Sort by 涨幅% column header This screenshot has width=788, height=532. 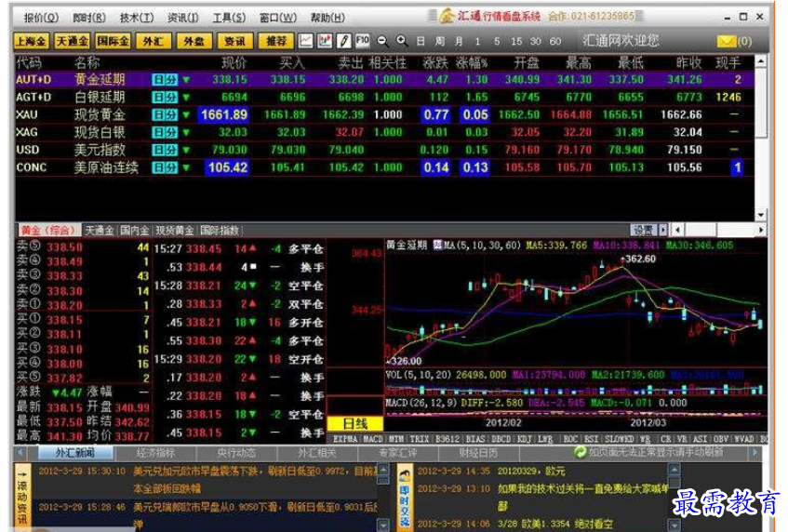tap(472, 63)
